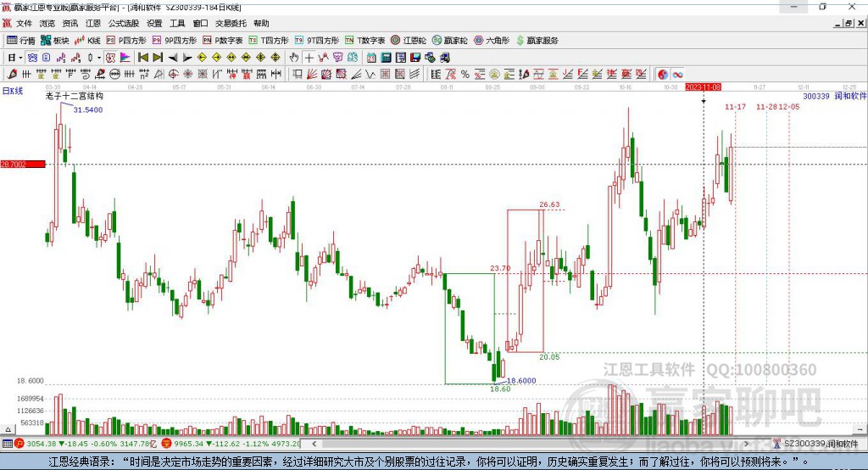Image resolution: width=868 pixels, height=470 pixels.
Task: Click the black left arrow icon
Action: coord(173,58)
